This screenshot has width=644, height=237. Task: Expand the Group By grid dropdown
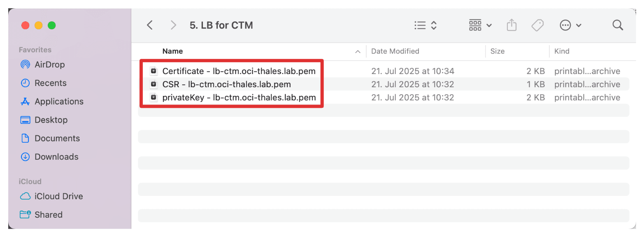[x=480, y=26]
